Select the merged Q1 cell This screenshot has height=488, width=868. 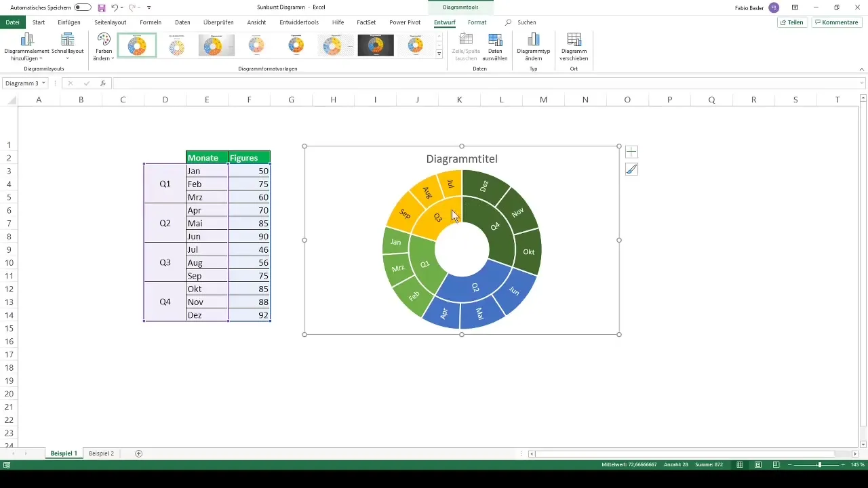click(165, 184)
